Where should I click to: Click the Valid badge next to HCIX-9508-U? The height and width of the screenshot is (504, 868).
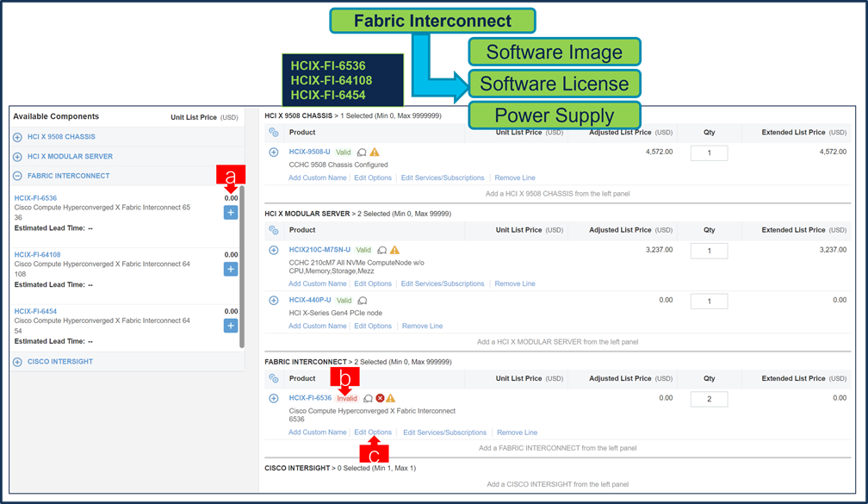(344, 152)
